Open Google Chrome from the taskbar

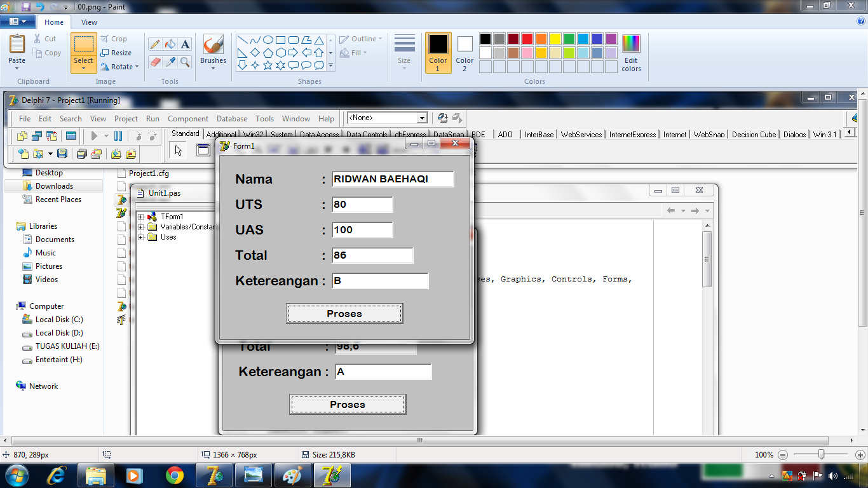pyautogui.click(x=174, y=475)
